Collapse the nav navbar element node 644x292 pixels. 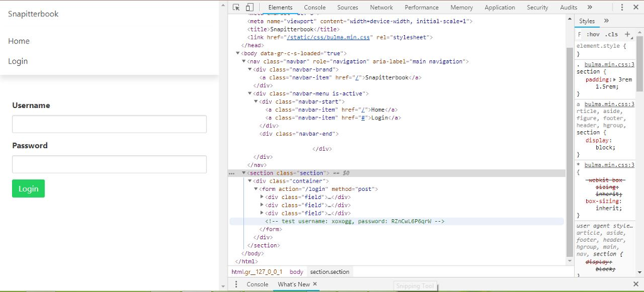[x=243, y=61]
